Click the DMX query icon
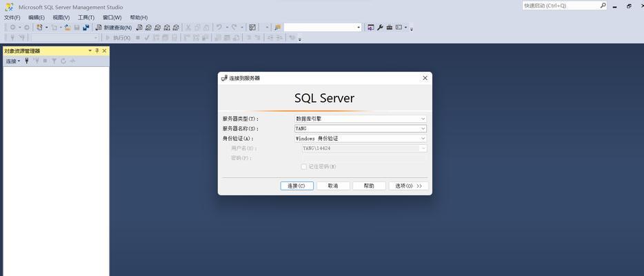644x276 pixels. pos(157,28)
